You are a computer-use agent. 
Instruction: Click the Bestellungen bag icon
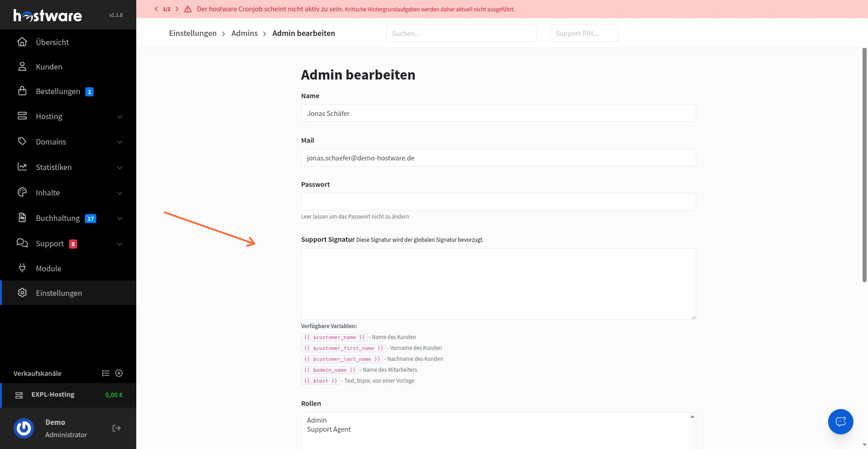22,91
